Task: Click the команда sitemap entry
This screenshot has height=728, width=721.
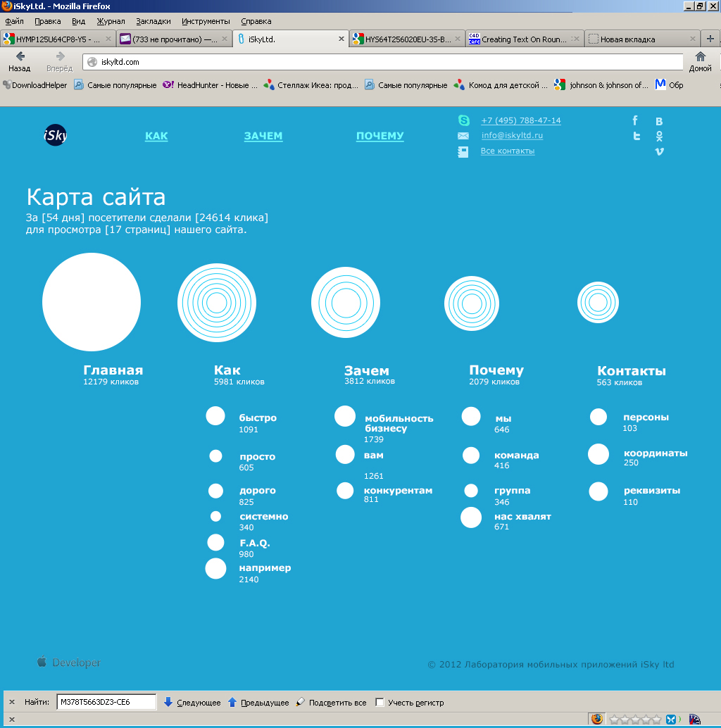Action: click(x=516, y=456)
